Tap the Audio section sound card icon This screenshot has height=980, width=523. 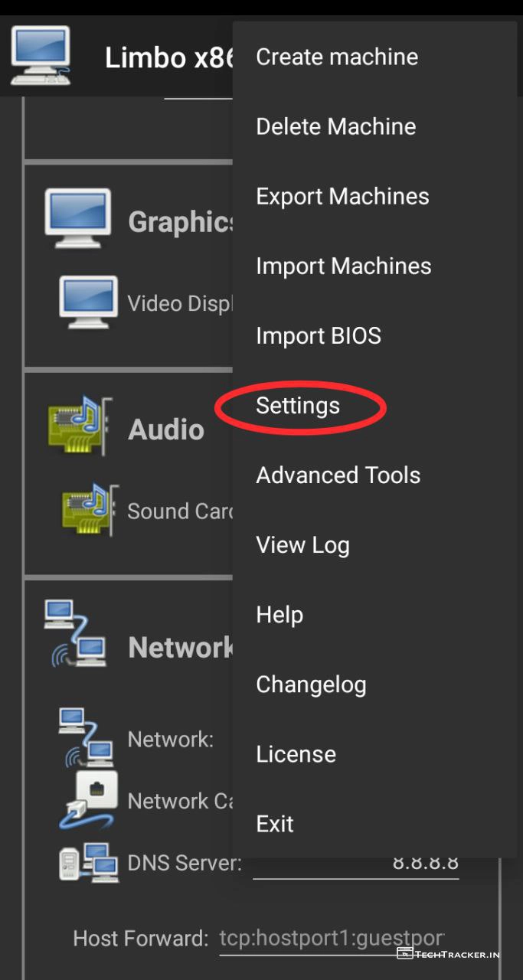tap(79, 427)
